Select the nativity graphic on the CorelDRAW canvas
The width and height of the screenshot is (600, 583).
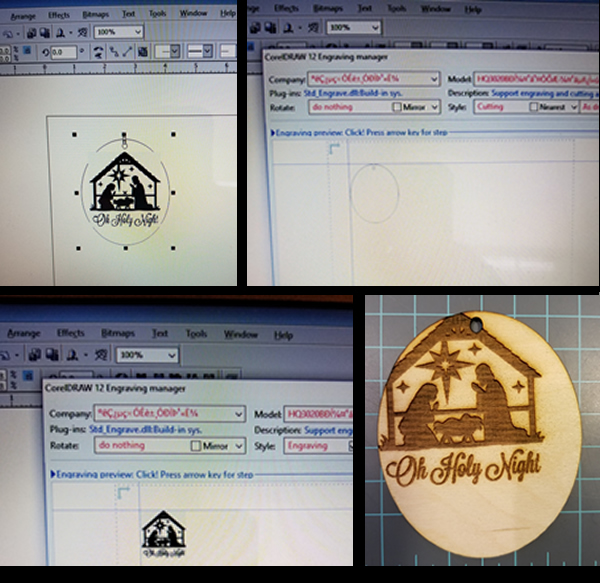click(125, 182)
